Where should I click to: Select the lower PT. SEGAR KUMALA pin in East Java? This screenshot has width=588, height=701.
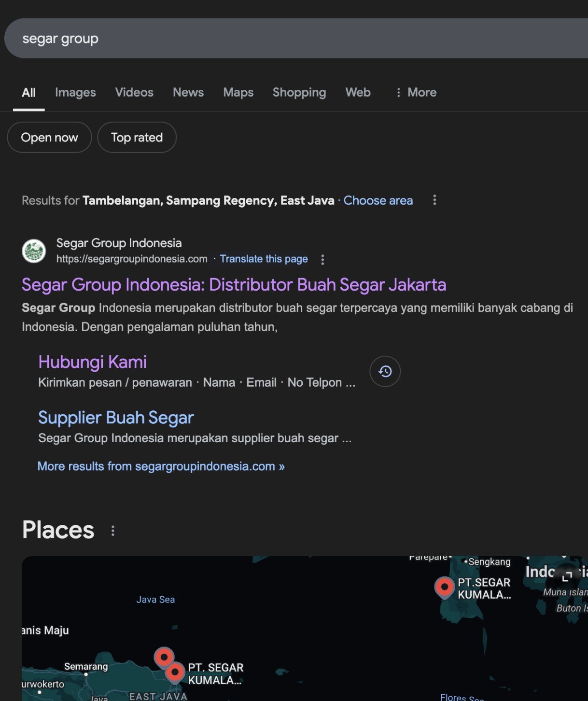tap(175, 672)
